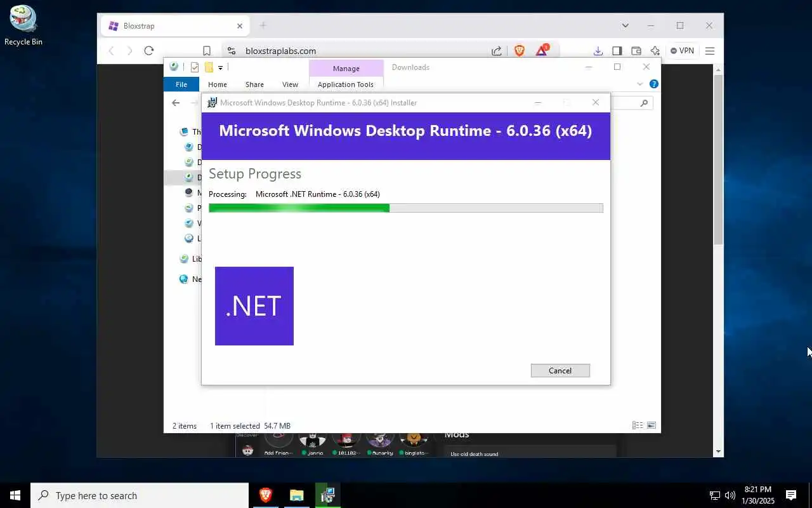
Task: Share this page from the address bar
Action: pos(497,51)
